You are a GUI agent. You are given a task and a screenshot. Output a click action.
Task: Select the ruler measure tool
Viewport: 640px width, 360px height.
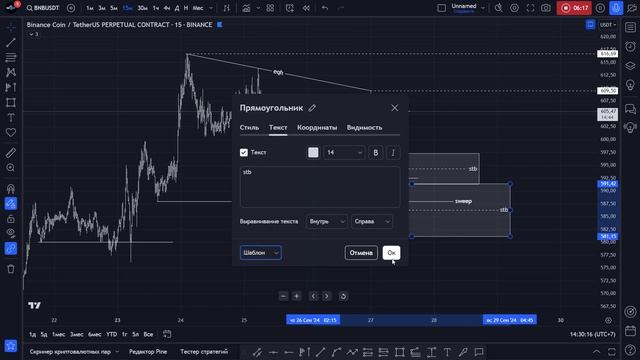pyautogui.click(x=11, y=153)
